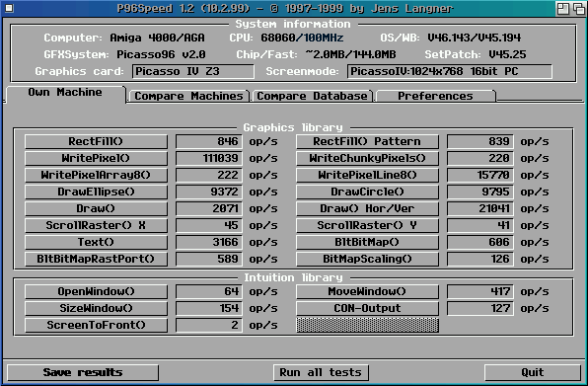The width and height of the screenshot is (588, 386).
Task: Click the OS/WB value V46.143/V45.194
Action: point(474,38)
